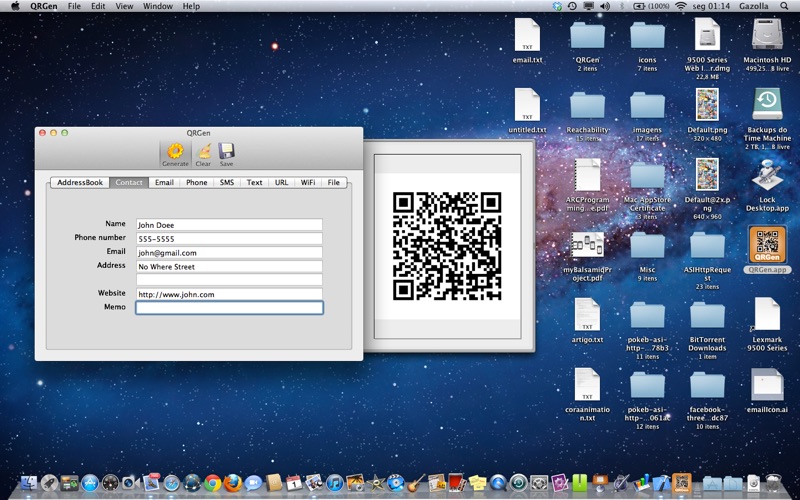Click the Website field with http://www.john.com
This screenshot has height=500, width=800.
click(229, 294)
